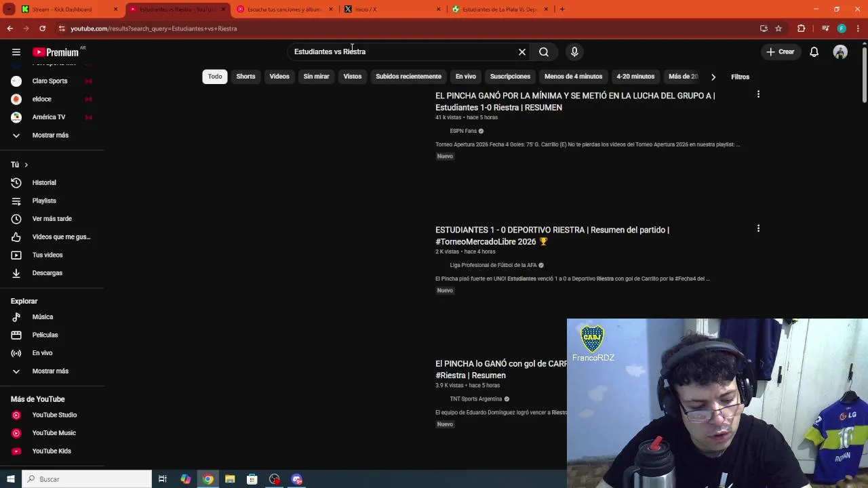Open the Filtros search filters
Image resolution: width=868 pixels, height=488 pixels.
coord(740,77)
